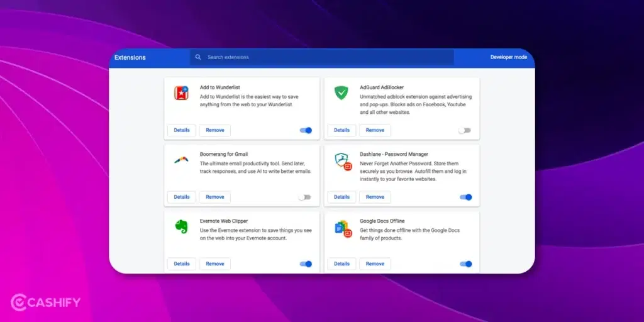The height and width of the screenshot is (322, 644).
Task: Click the Evernote elephant icon
Action: (x=181, y=226)
